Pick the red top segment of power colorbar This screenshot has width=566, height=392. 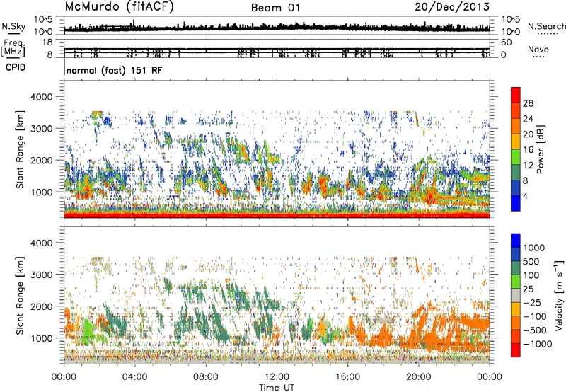[516, 96]
